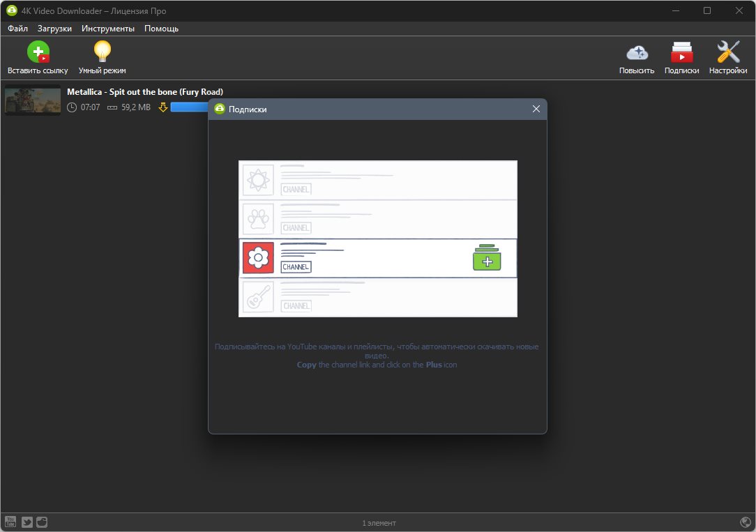Enable Умный режим lightbulb icon

coord(103,52)
